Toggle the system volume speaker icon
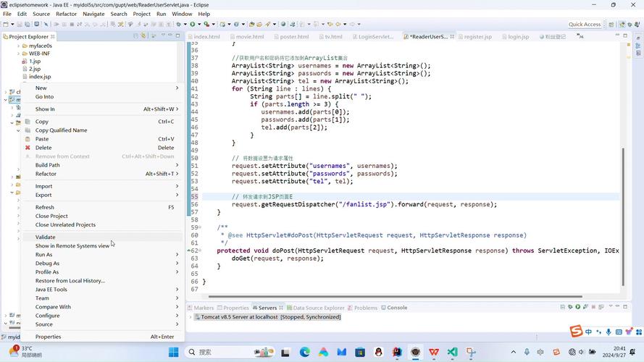 (x=581, y=352)
